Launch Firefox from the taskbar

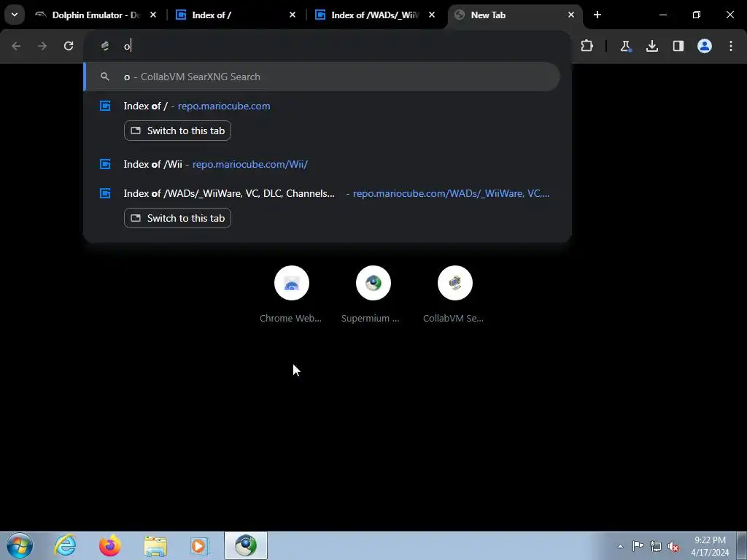pos(110,545)
